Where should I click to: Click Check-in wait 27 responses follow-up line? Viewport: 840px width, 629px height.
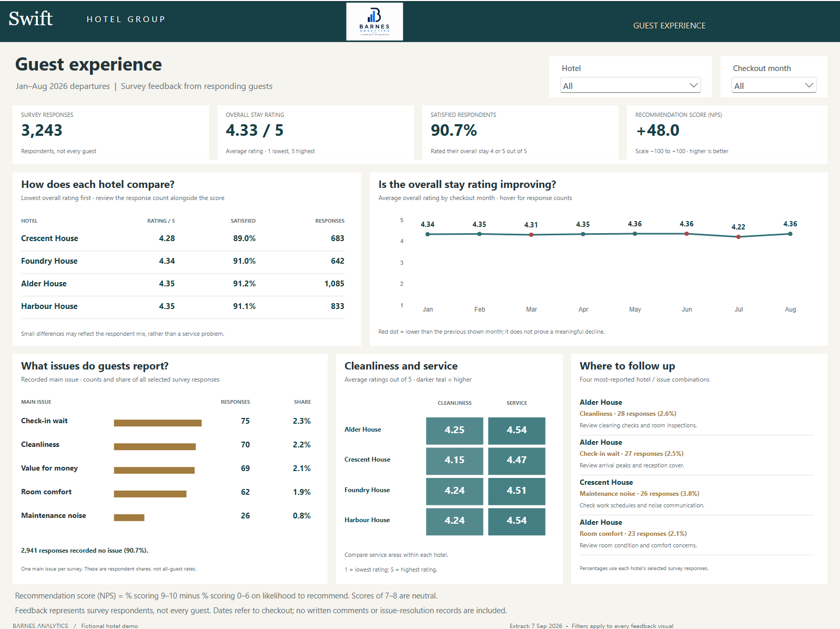[632, 454]
